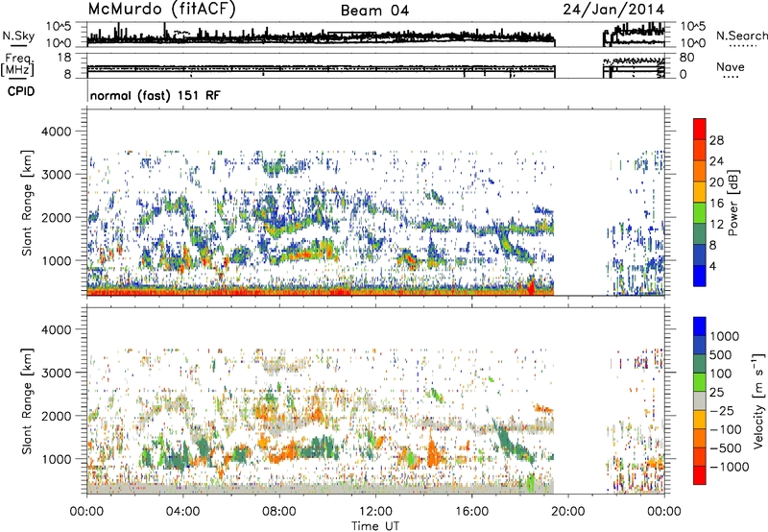This screenshot has width=768, height=532.
Task: Click the '100' value on velocity colorbar
Action: coord(723,374)
